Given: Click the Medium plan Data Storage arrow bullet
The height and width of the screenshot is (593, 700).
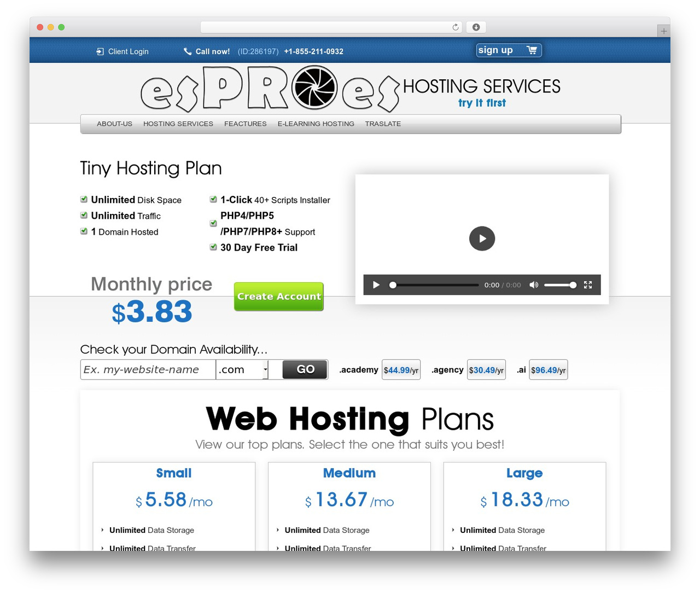Looking at the screenshot, I should tap(278, 530).
